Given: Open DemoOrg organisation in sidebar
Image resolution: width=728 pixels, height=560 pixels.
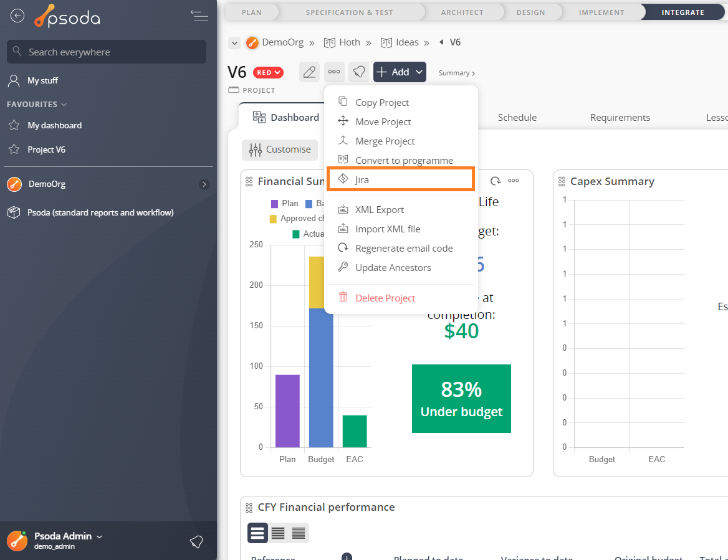Looking at the screenshot, I should (x=47, y=184).
